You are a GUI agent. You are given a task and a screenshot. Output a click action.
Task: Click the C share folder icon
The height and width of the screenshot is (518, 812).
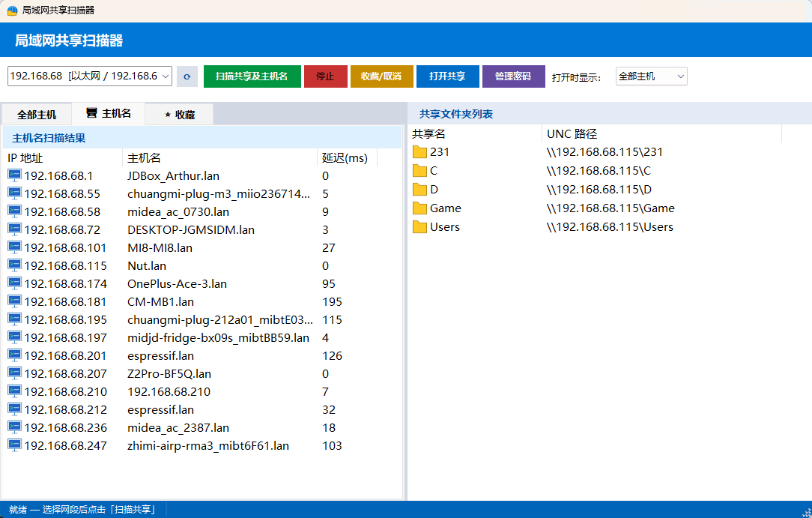pyautogui.click(x=419, y=171)
